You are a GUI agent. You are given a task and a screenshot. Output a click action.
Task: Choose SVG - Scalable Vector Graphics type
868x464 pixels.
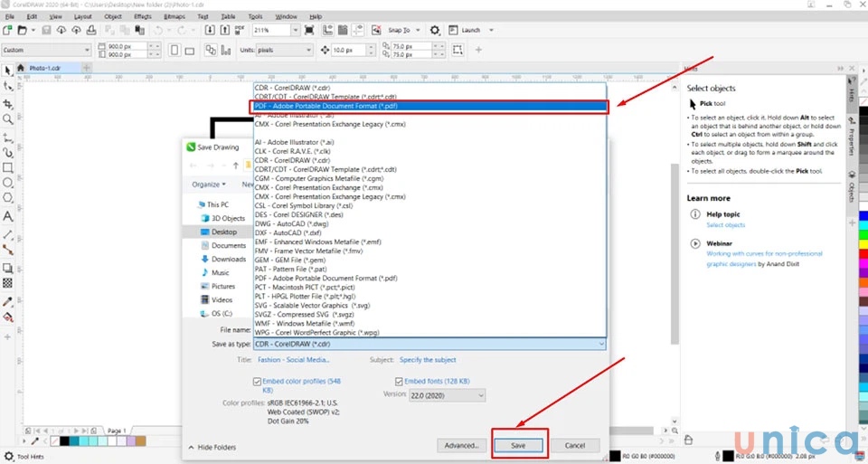[x=312, y=305]
